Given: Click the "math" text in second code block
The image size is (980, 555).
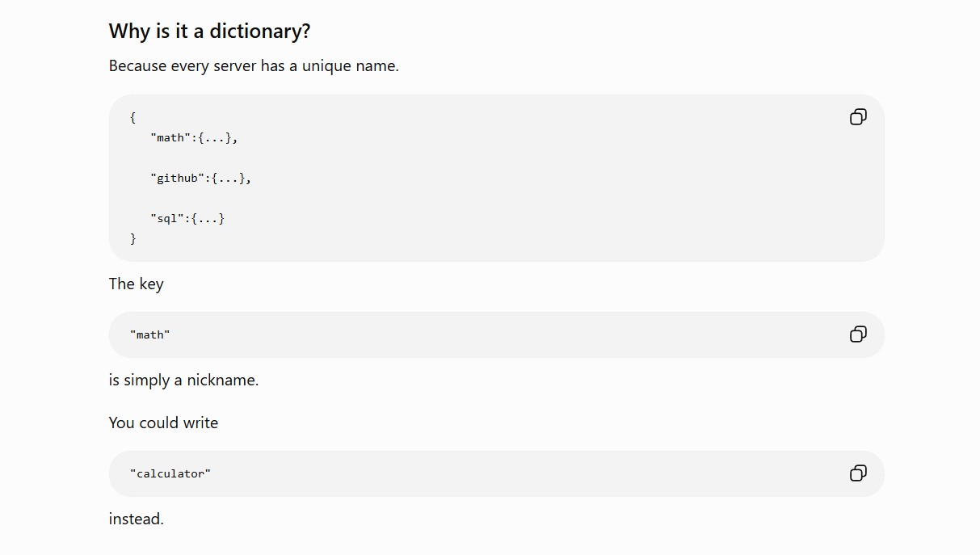Looking at the screenshot, I should tap(150, 334).
